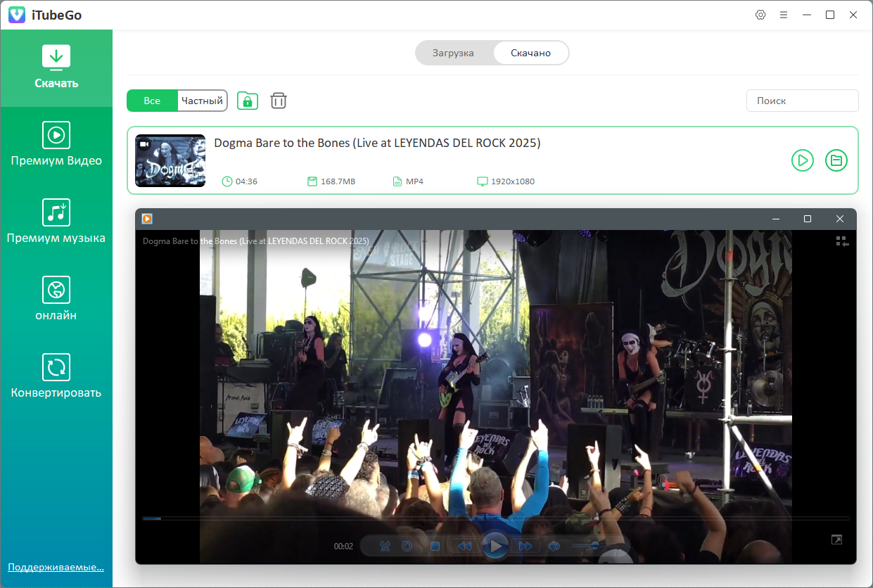873x588 pixels.
Task: Open the Премиум Видео section
Action: point(56,146)
